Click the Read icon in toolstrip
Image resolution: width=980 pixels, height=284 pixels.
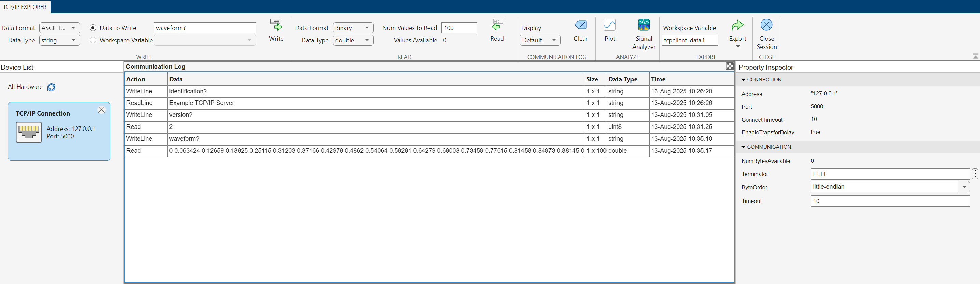[497, 26]
